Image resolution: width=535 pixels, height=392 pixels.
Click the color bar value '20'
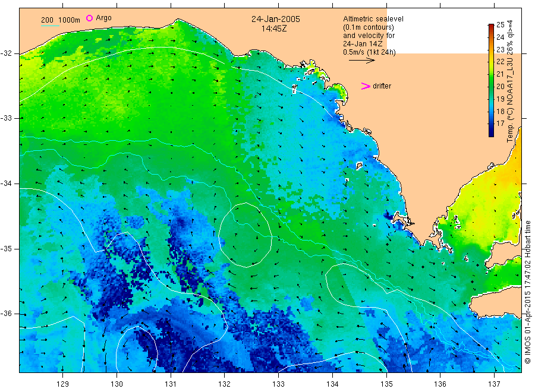click(x=500, y=87)
